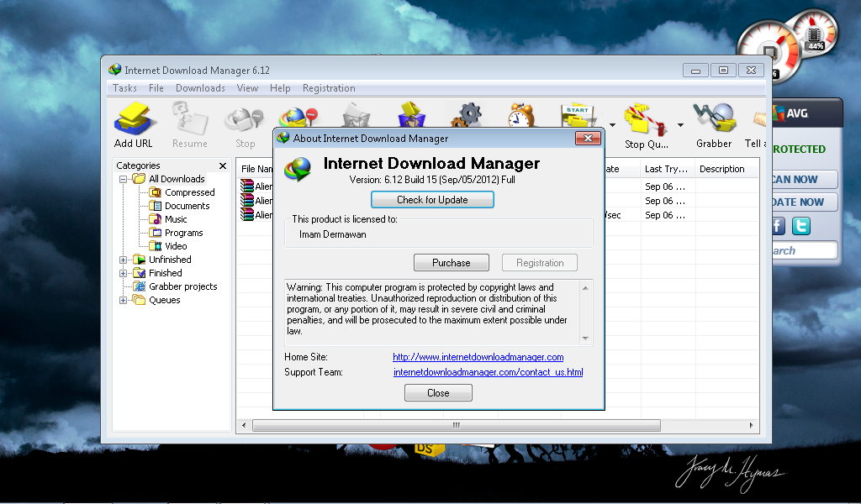Screen dimensions: 861x504
Task: Open the Start Queue dropdown arrow
Action: coord(612,125)
